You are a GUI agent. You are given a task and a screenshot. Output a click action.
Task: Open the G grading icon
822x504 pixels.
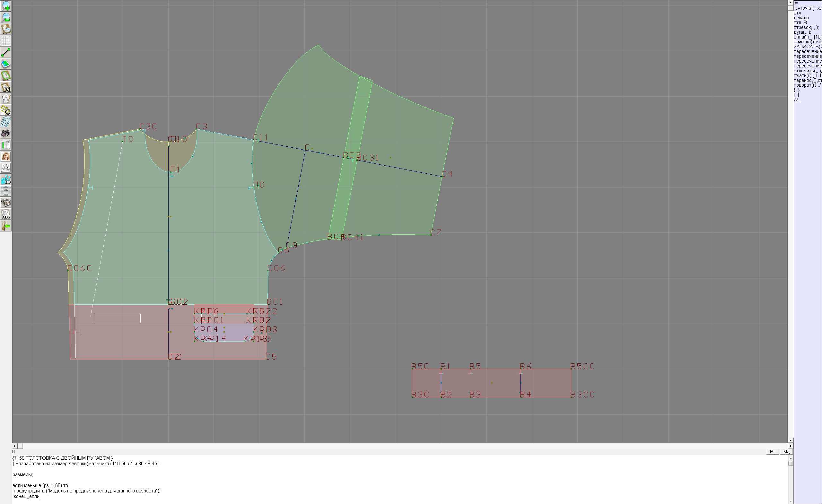[6, 110]
